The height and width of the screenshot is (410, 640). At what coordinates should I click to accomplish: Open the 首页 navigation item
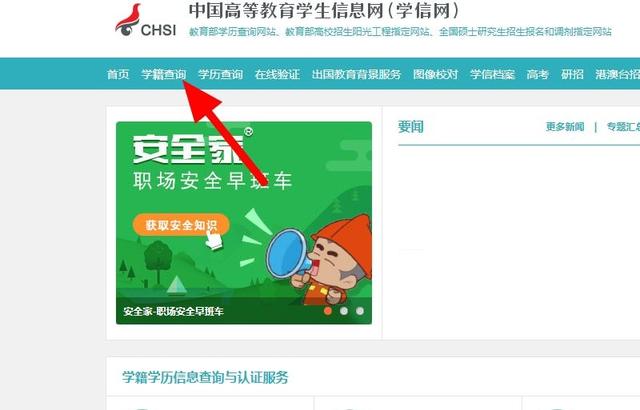pos(118,74)
